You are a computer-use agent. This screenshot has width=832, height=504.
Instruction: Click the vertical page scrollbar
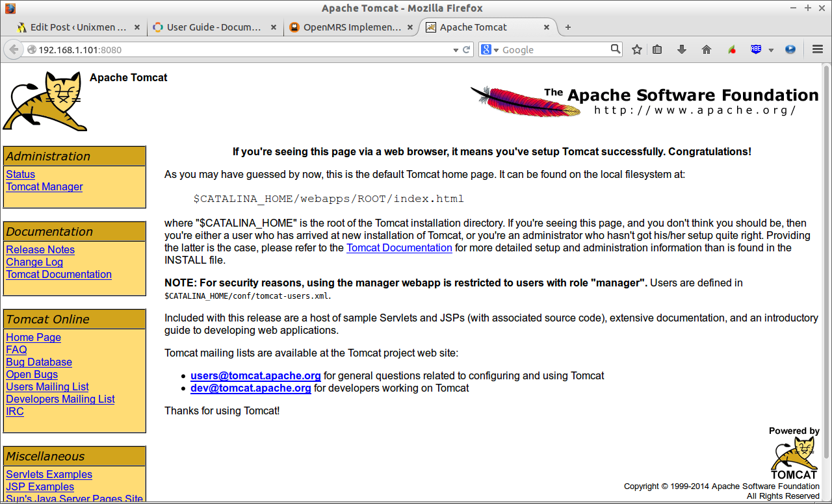(827, 261)
